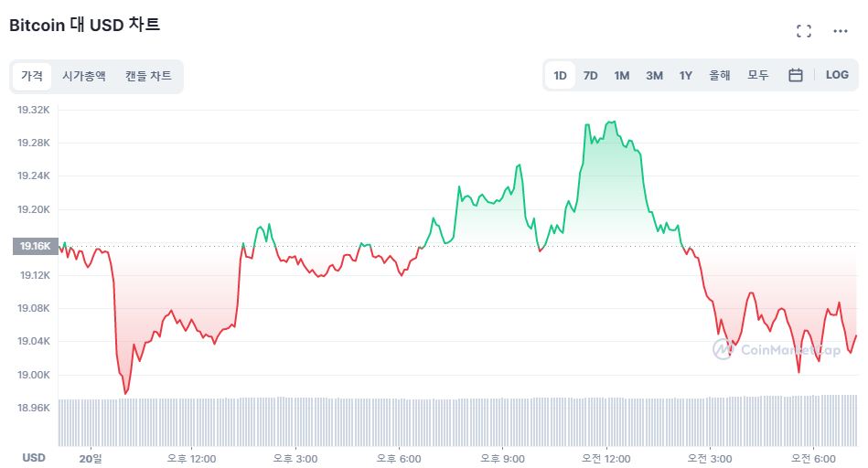Viewport: 868px width, 468px height.
Task: Show year-to-date with 올해 button
Action: point(720,75)
